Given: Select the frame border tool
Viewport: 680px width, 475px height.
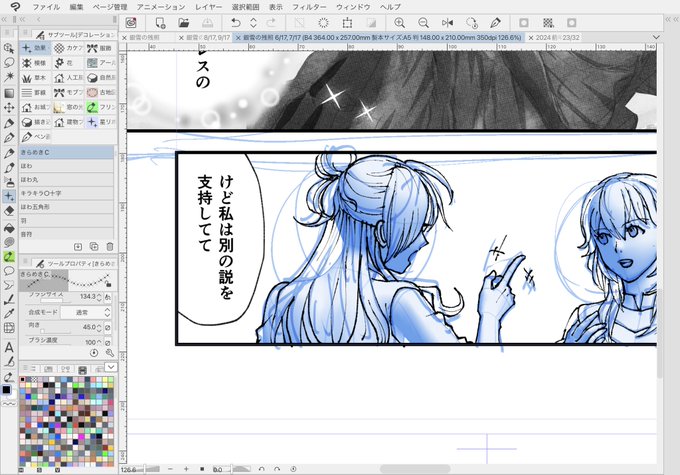Looking at the screenshot, I should point(9,328).
